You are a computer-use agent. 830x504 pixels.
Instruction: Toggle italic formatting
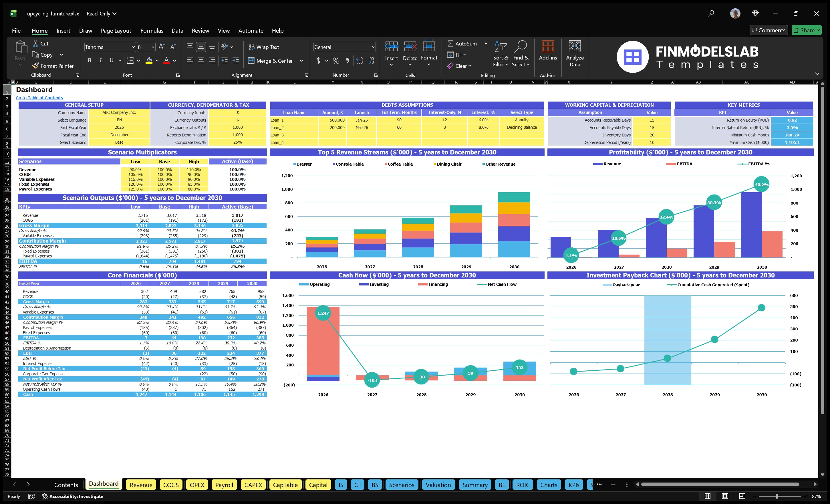(x=100, y=60)
